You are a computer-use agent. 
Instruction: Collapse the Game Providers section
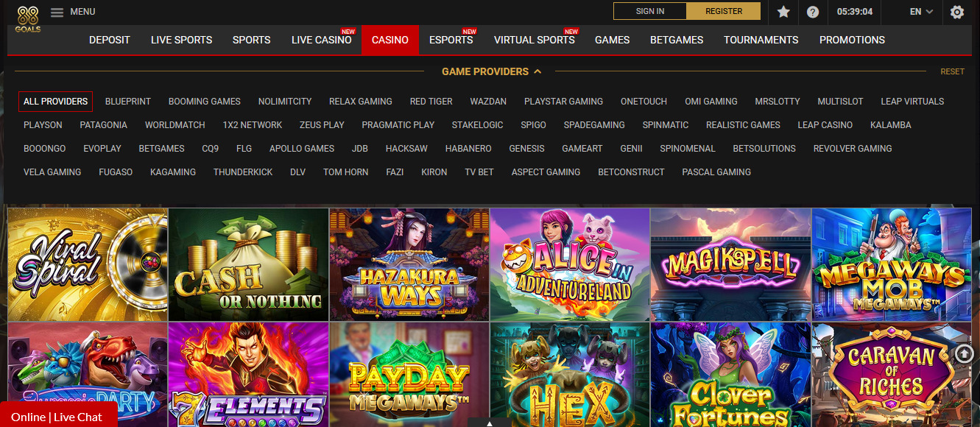pos(492,71)
